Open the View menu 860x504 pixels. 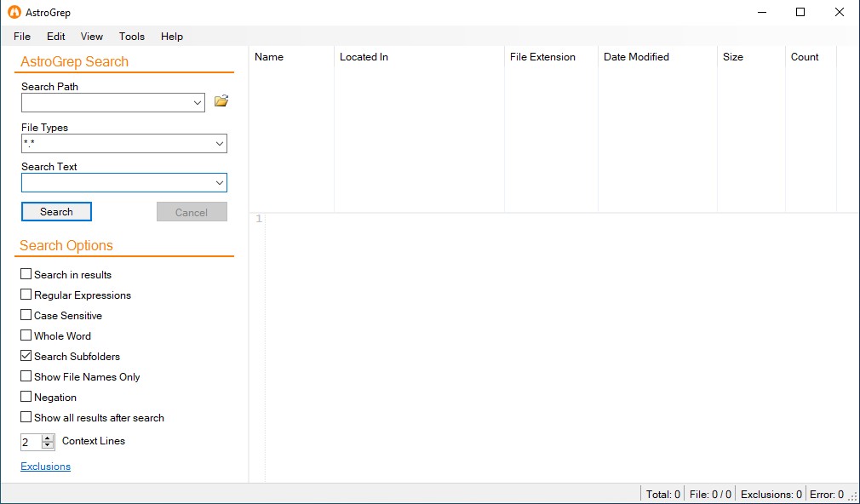click(x=92, y=37)
